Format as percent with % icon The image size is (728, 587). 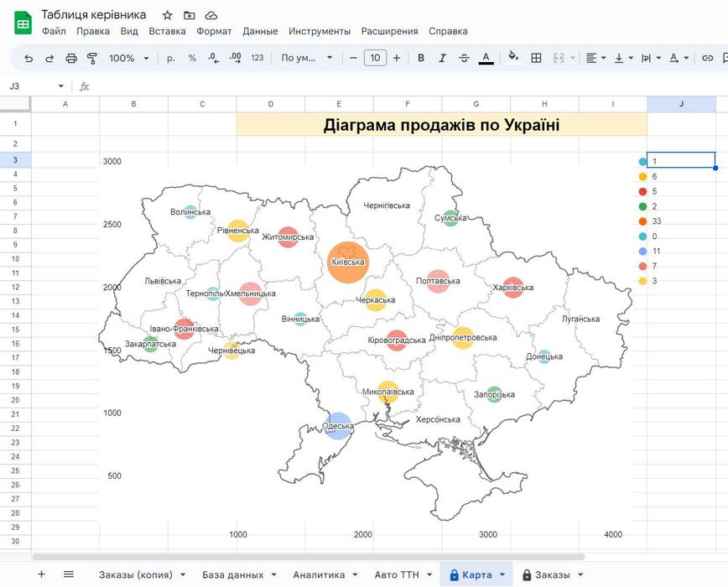pos(192,58)
